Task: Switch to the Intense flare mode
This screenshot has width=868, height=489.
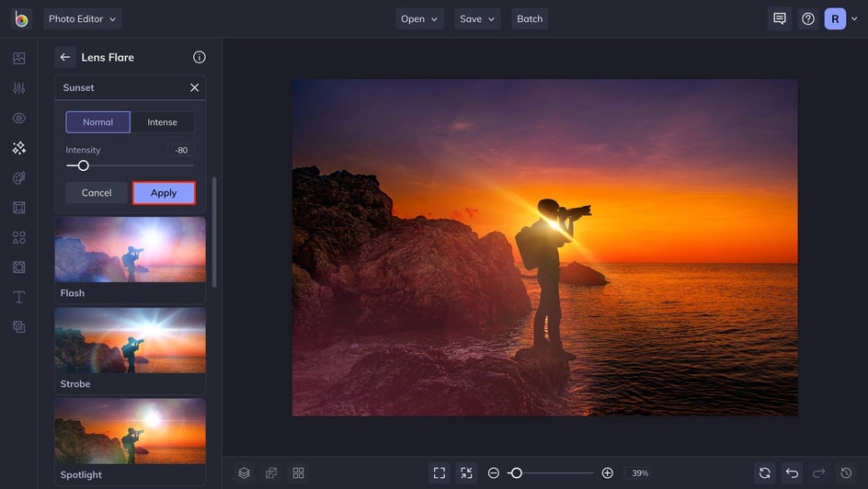Action: [x=162, y=122]
